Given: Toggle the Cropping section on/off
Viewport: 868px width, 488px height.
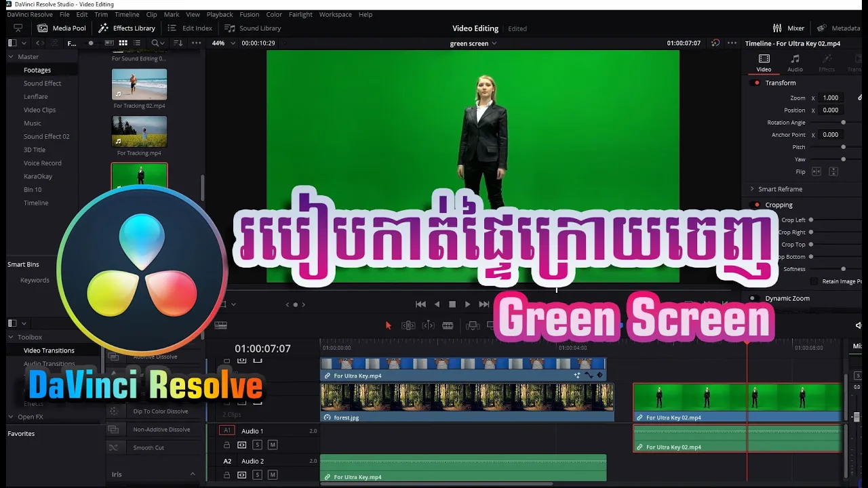Looking at the screenshot, I should point(756,205).
